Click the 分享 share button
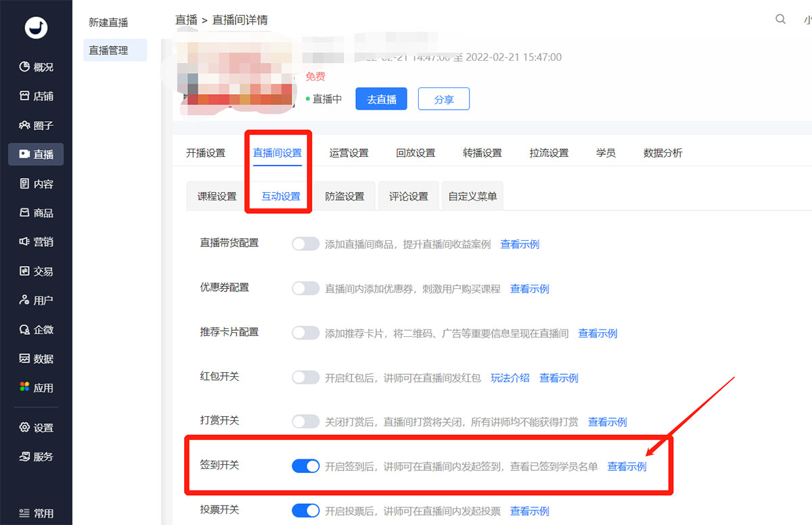The width and height of the screenshot is (812, 525). (x=443, y=99)
